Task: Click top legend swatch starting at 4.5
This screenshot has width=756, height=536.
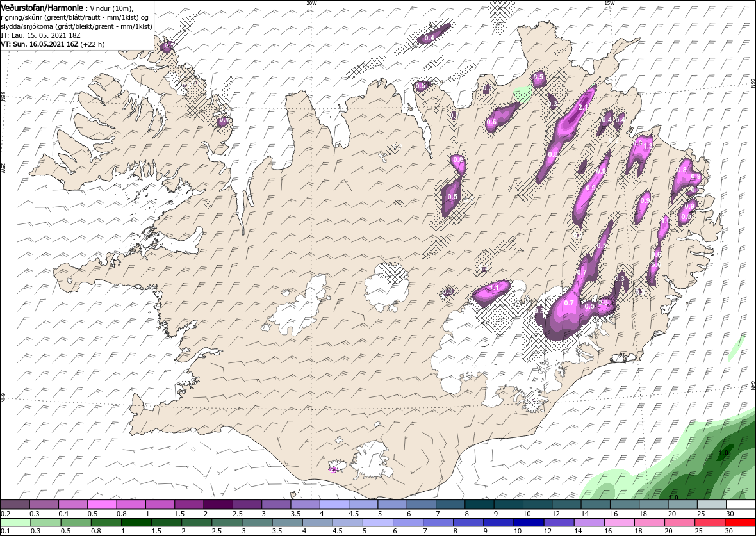Action: 363,504
